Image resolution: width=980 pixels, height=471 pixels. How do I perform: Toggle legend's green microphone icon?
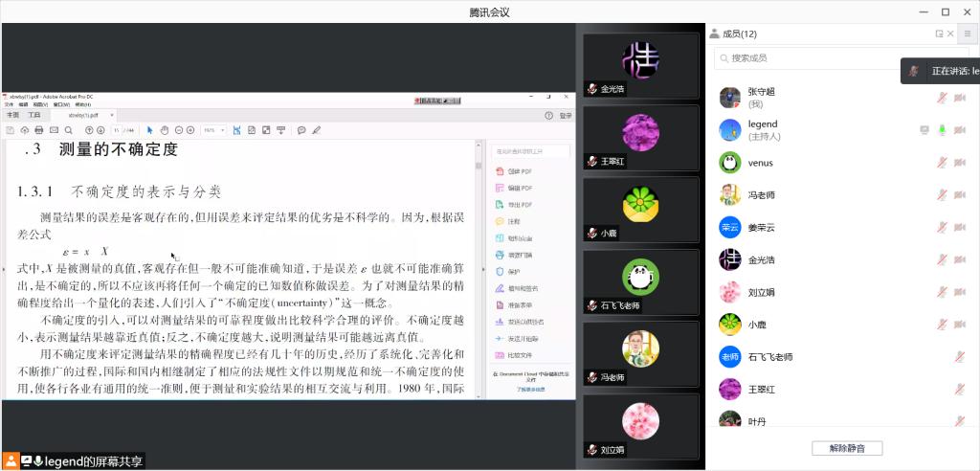(942, 129)
